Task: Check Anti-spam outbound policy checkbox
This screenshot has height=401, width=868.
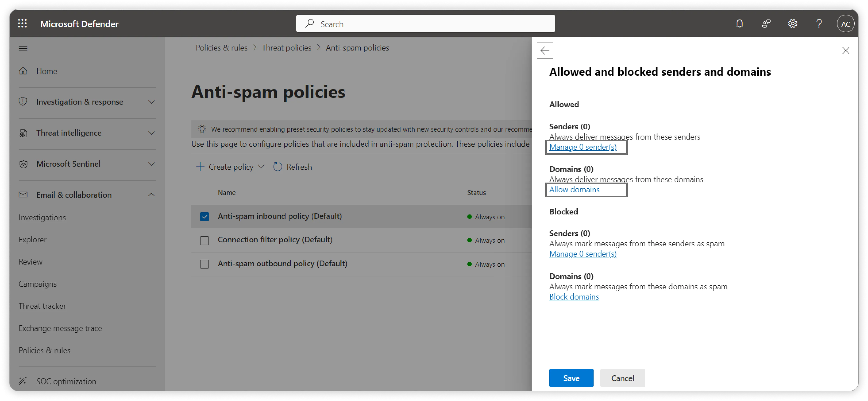Action: click(x=204, y=264)
